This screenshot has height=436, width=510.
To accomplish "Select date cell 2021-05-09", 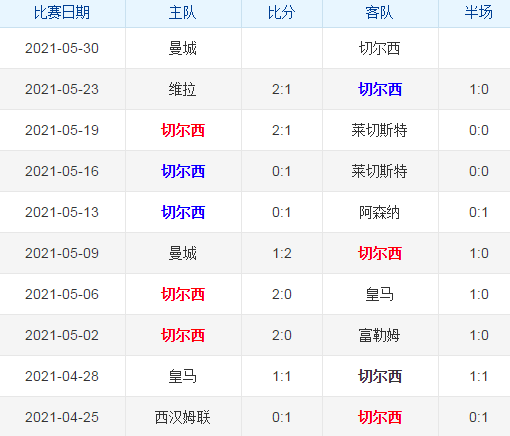I will 62,253.
